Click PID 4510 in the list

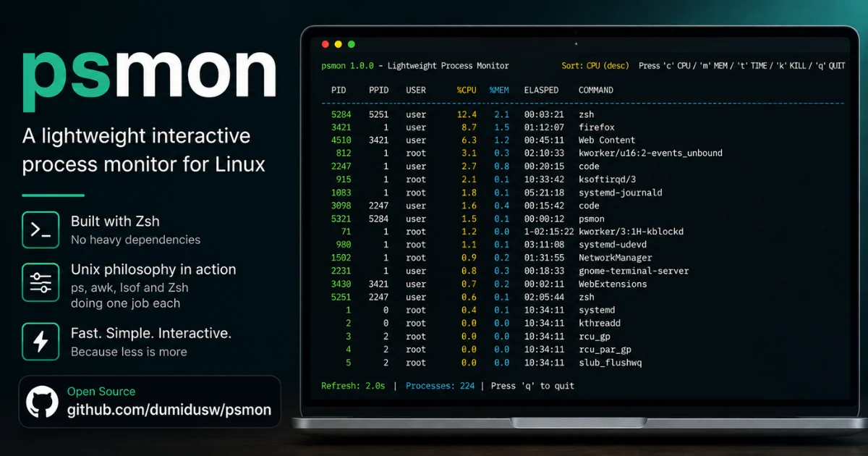click(x=341, y=140)
